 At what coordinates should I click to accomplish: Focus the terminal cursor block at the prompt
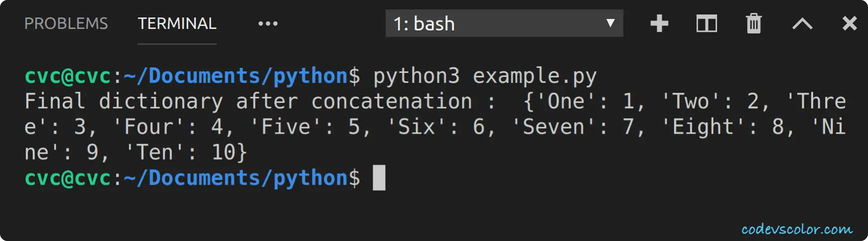[379, 178]
